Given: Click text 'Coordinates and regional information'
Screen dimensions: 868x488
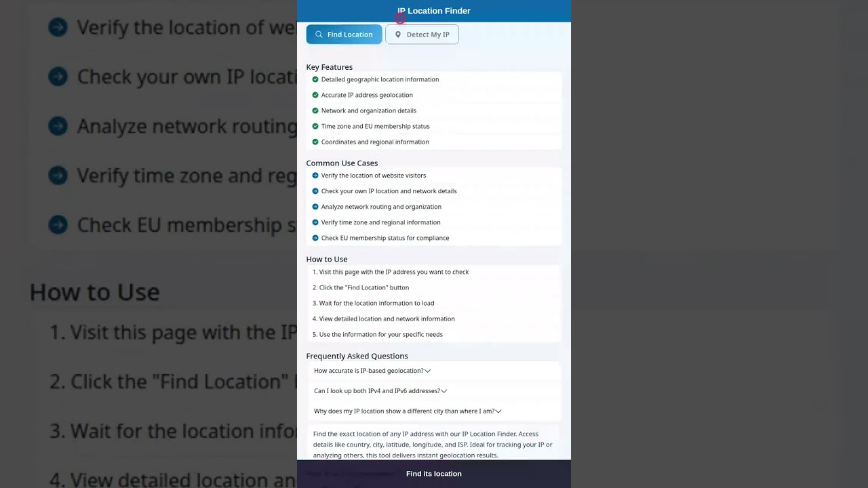Looking at the screenshot, I should coord(375,142).
